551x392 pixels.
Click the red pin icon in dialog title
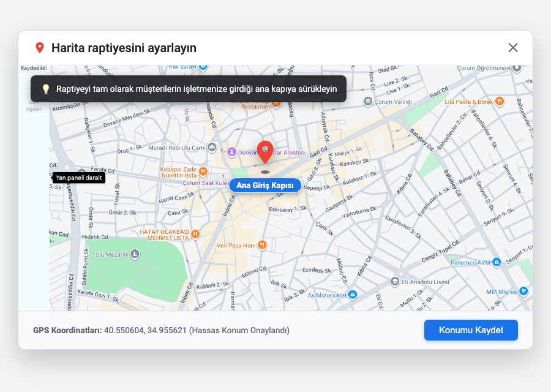click(40, 48)
